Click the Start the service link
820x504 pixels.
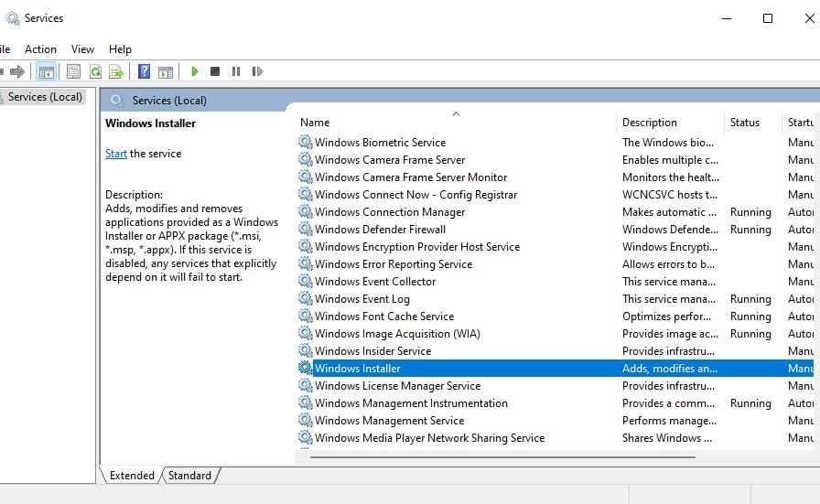(116, 154)
